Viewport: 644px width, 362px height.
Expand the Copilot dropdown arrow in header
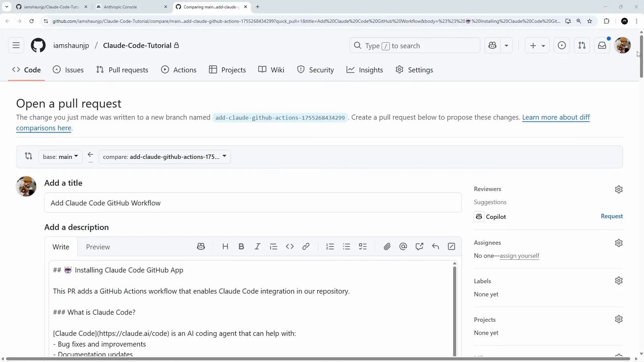(506, 45)
